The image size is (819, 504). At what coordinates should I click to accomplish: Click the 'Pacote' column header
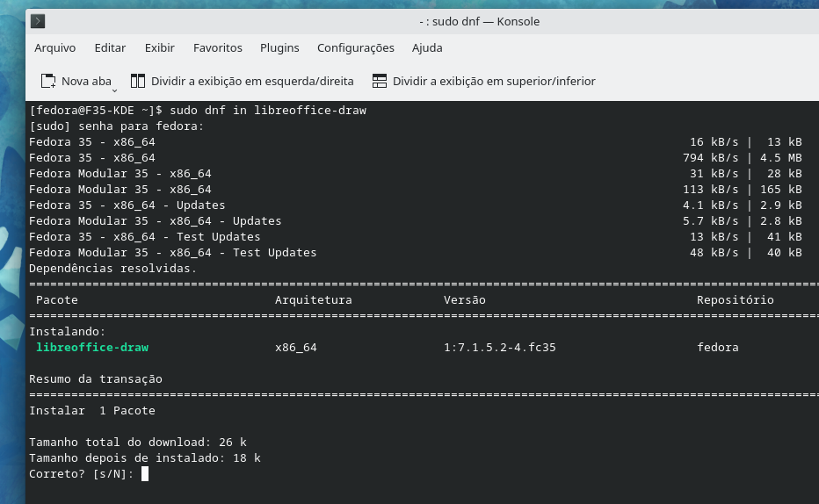click(57, 300)
